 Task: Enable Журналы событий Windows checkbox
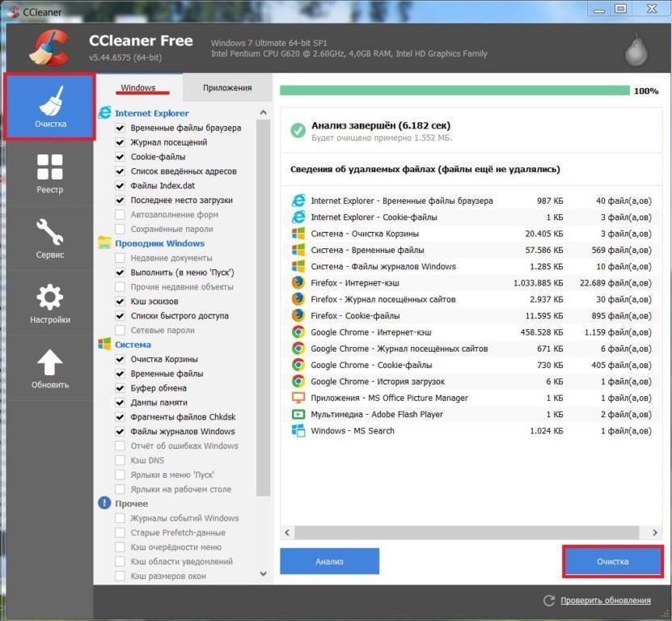[120, 518]
